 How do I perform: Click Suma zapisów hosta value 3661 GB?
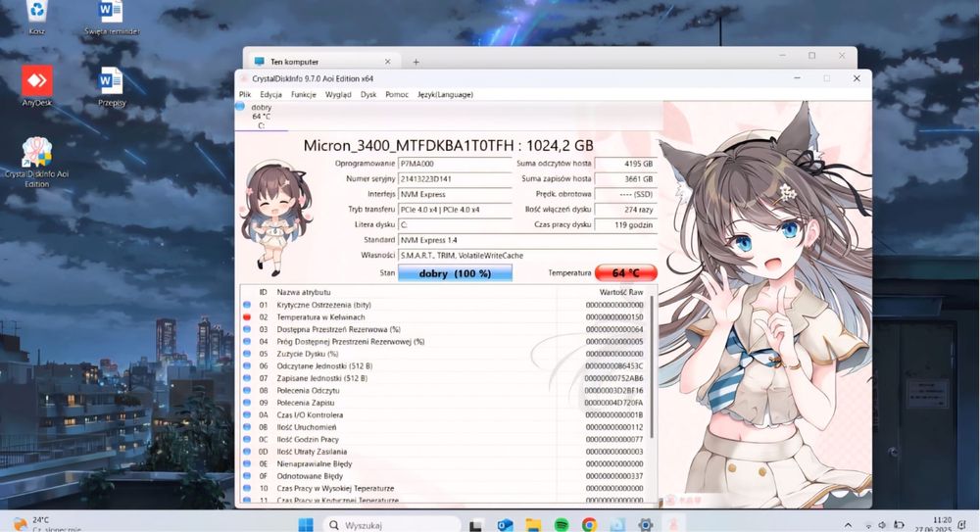point(625,178)
